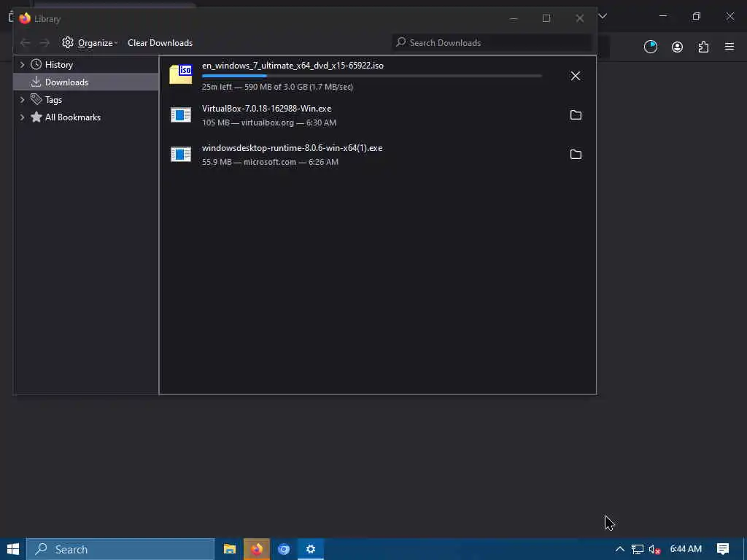Open the Firefox list all tabs chevron
The height and width of the screenshot is (560, 747).
603,16
